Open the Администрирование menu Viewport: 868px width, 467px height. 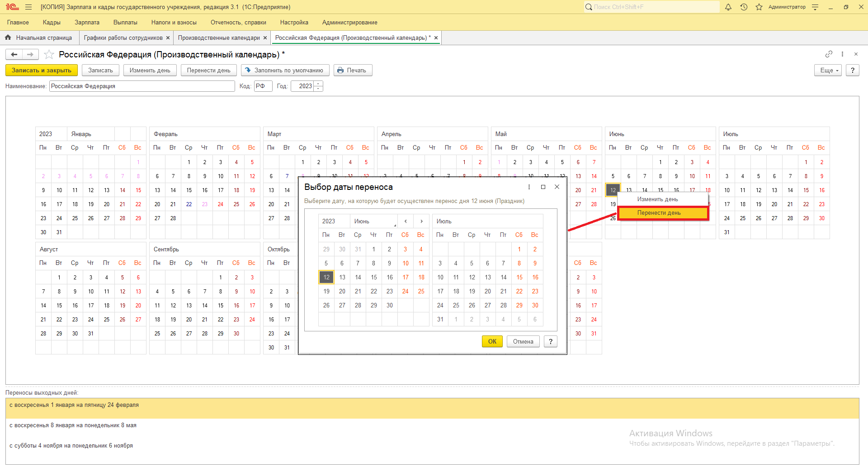[x=349, y=22]
